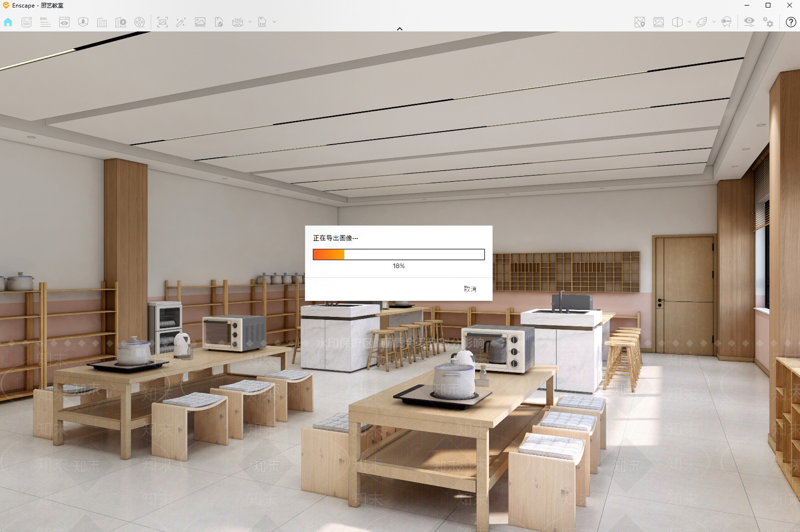
Task: Open the energy/site context building icon
Action: coord(120,22)
